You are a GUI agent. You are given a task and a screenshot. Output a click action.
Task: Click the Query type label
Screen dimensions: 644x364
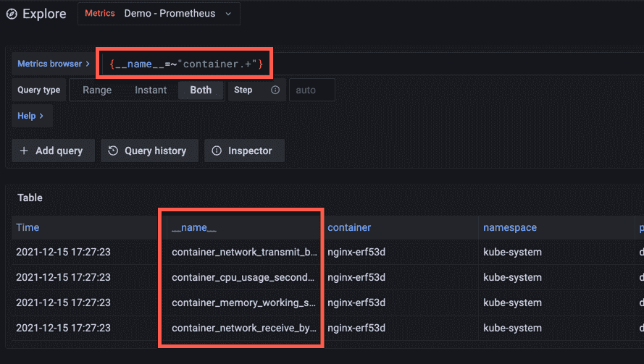click(38, 90)
